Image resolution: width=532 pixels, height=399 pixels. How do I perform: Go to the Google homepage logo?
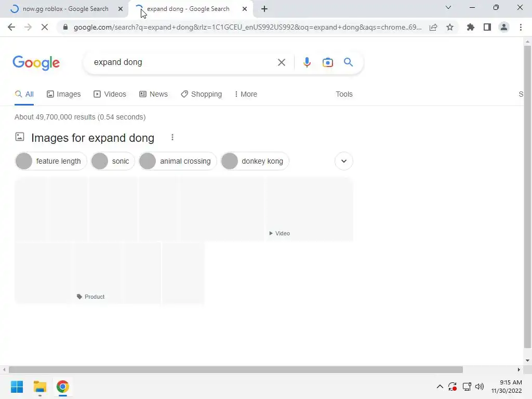[x=36, y=63]
